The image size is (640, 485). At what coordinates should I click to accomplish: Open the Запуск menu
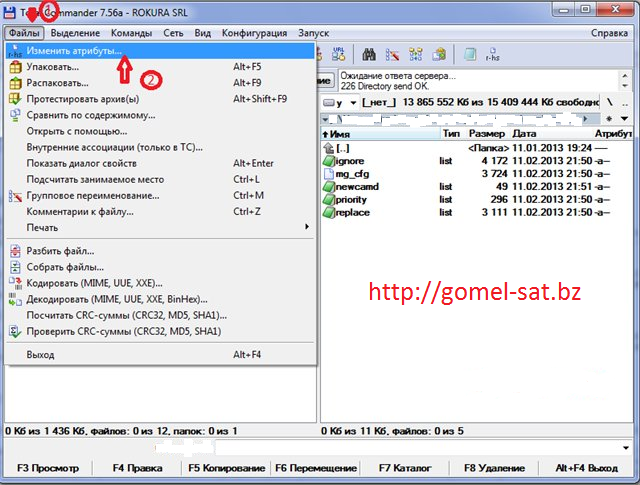(x=313, y=33)
